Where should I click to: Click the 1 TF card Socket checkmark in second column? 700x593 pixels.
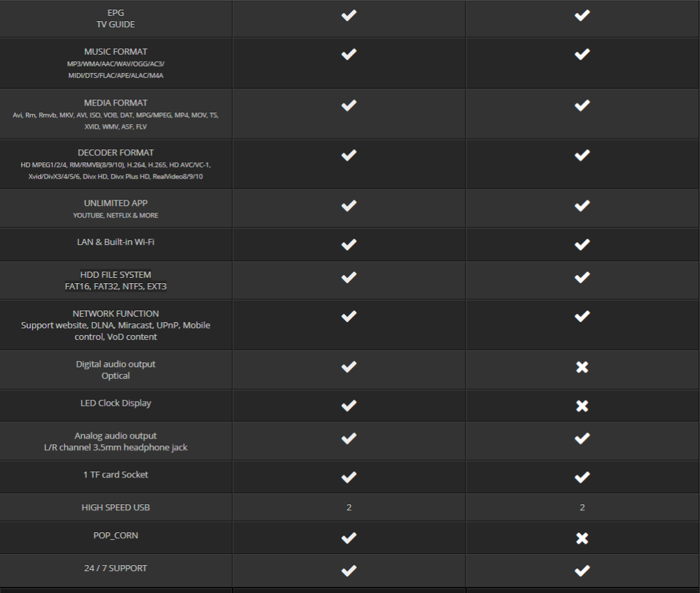(x=582, y=477)
